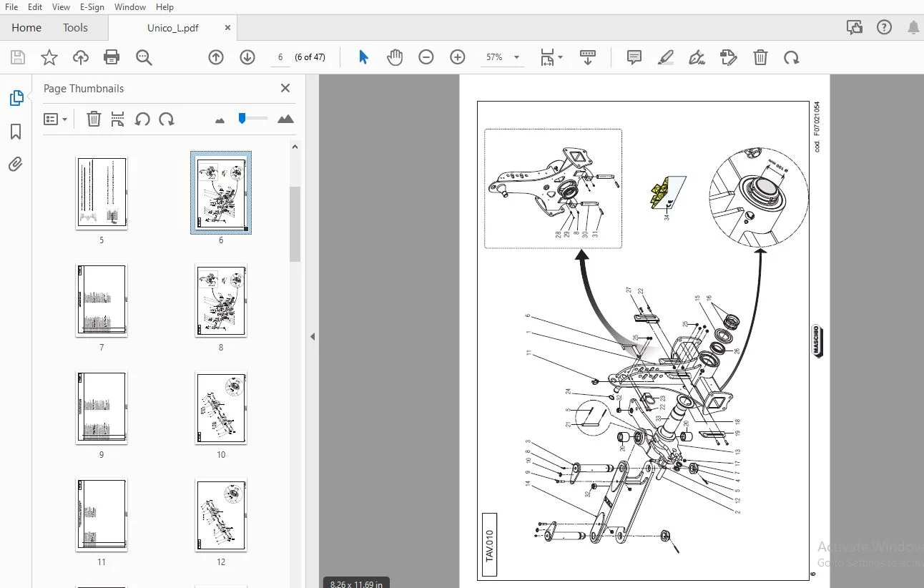Select the page 6 thumbnail
This screenshot has width=924, height=588.
221,192
